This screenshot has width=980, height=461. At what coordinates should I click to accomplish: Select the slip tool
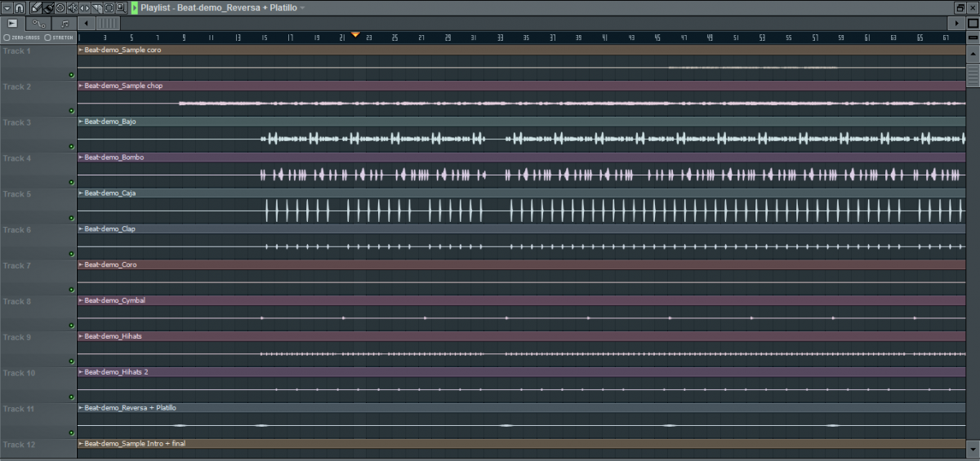tap(84, 7)
